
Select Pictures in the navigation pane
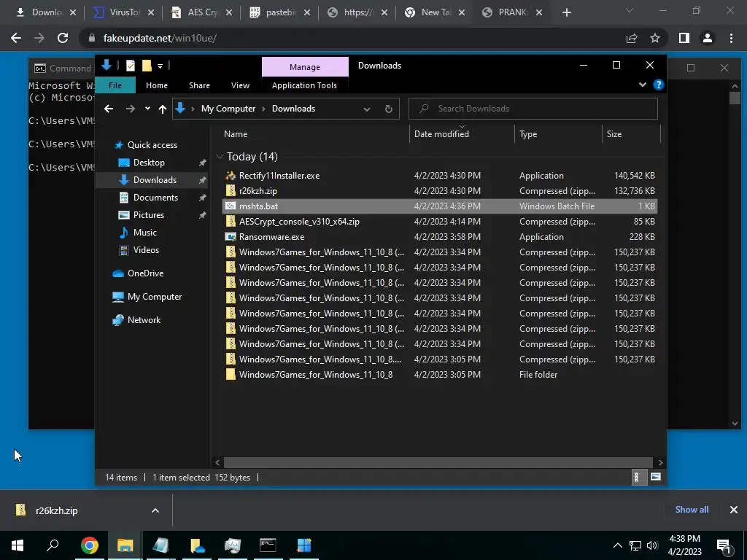(x=149, y=215)
